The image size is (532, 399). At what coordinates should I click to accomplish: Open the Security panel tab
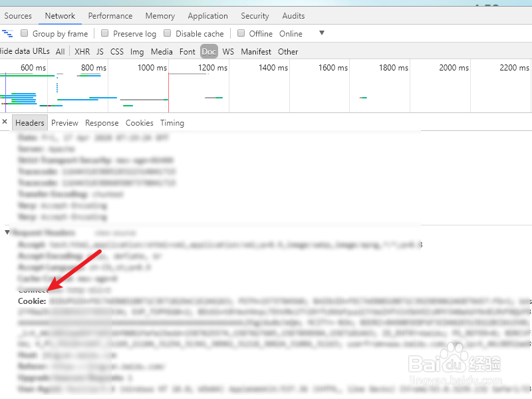click(255, 16)
